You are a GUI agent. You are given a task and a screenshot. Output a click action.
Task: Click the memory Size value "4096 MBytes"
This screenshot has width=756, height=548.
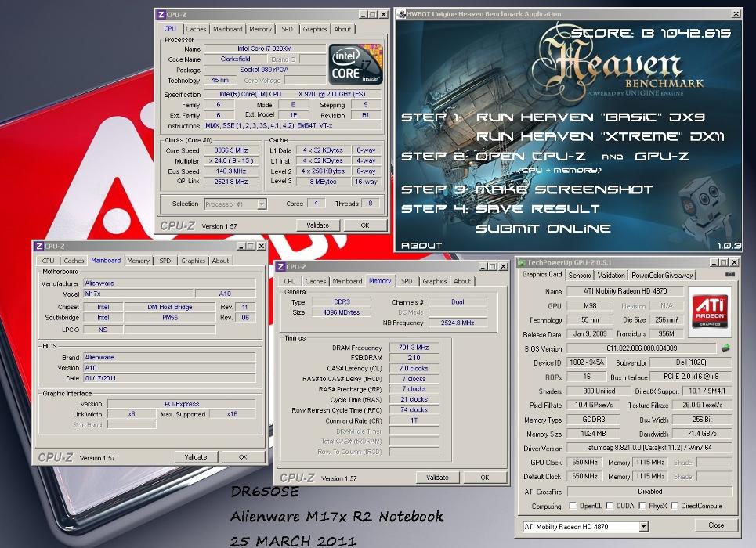(x=342, y=312)
